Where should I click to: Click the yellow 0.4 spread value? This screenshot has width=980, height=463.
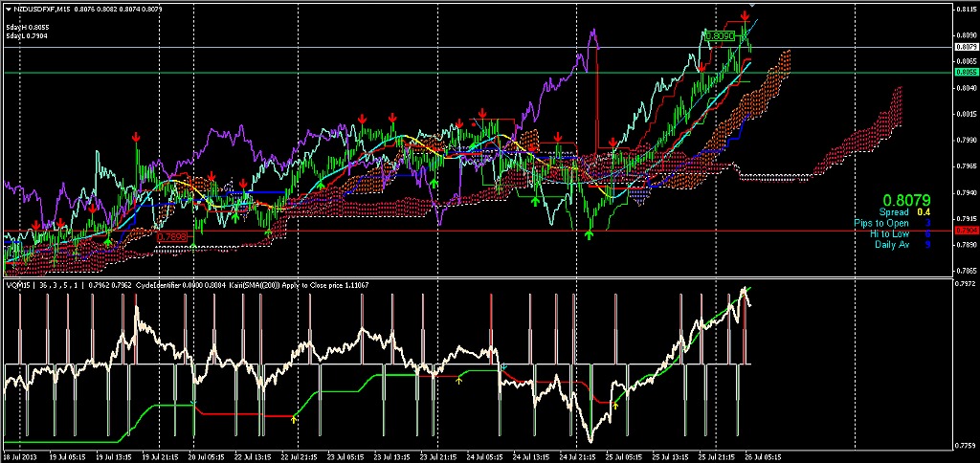click(x=924, y=212)
